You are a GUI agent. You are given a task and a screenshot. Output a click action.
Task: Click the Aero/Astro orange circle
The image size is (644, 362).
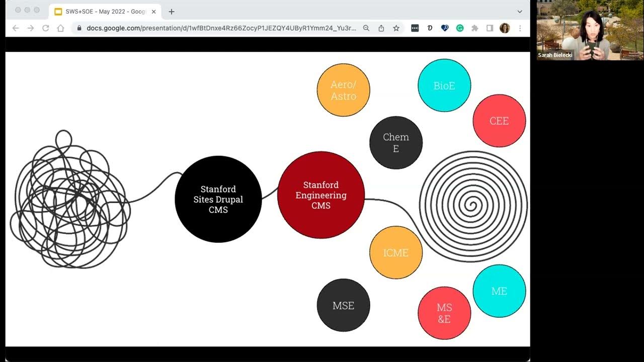coord(344,90)
